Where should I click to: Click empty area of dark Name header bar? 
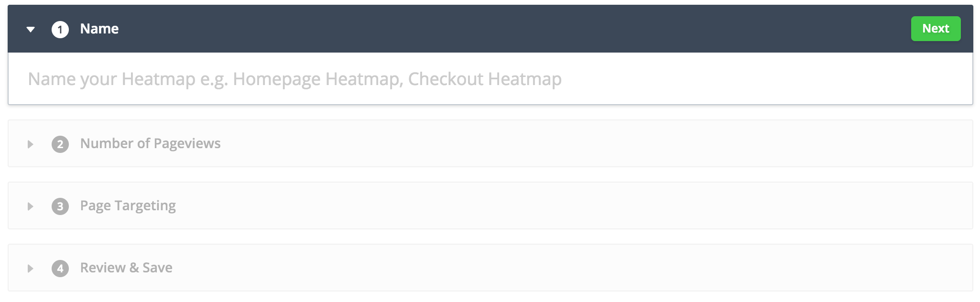point(478,29)
